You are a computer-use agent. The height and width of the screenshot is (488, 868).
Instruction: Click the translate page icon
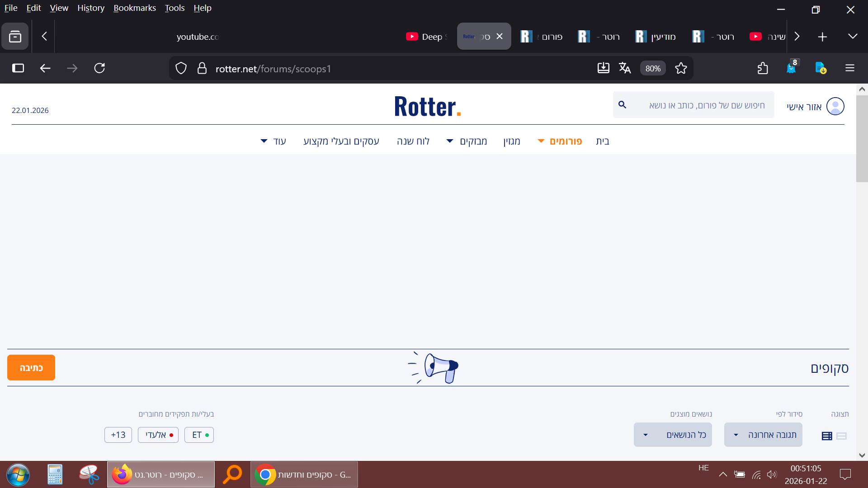625,68
